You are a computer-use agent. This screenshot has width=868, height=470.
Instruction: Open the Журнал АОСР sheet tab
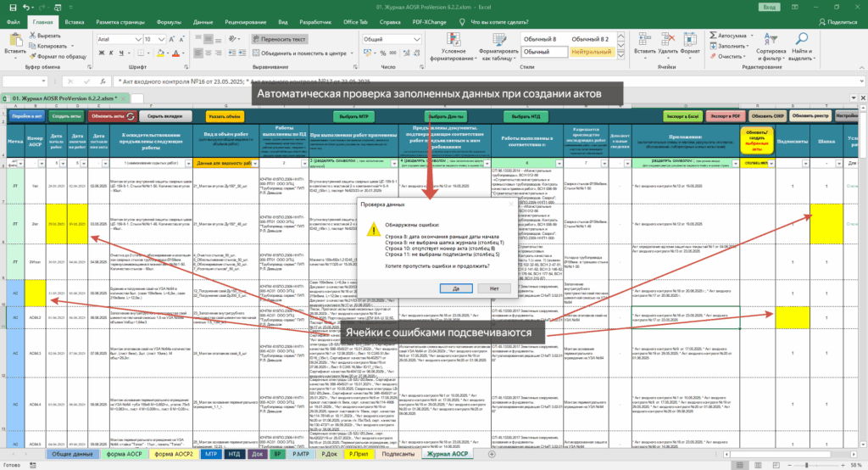448,454
